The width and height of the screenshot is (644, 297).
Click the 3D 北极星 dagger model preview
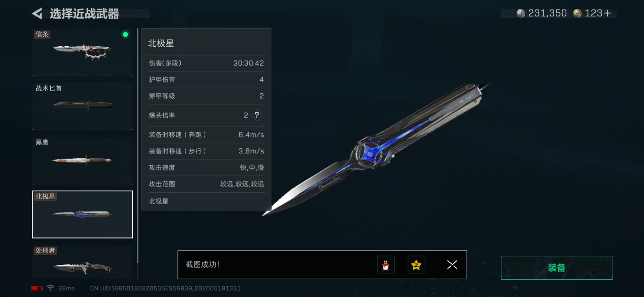pyautogui.click(x=376, y=150)
